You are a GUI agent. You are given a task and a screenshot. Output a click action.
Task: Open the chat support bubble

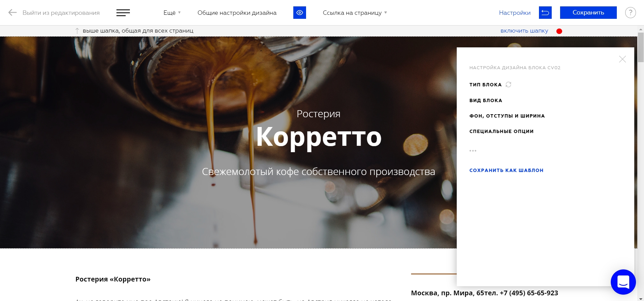tap(623, 282)
